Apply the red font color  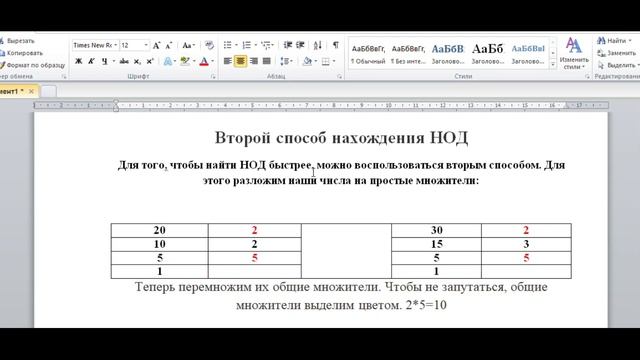tap(204, 61)
